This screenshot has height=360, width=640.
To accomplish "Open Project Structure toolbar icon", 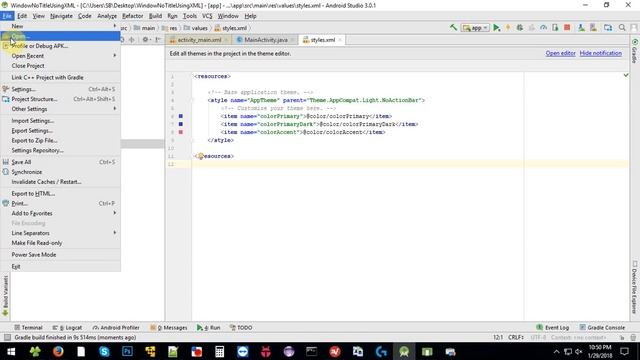I will click(608, 27).
